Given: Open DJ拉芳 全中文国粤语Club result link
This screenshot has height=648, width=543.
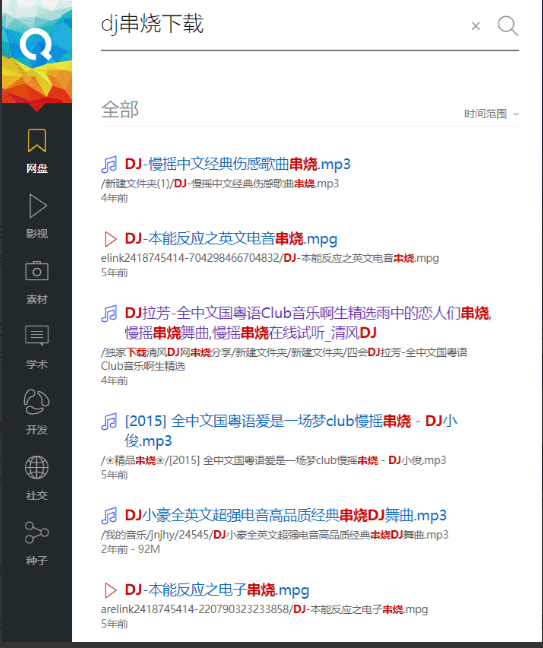Looking at the screenshot, I should coord(308,323).
